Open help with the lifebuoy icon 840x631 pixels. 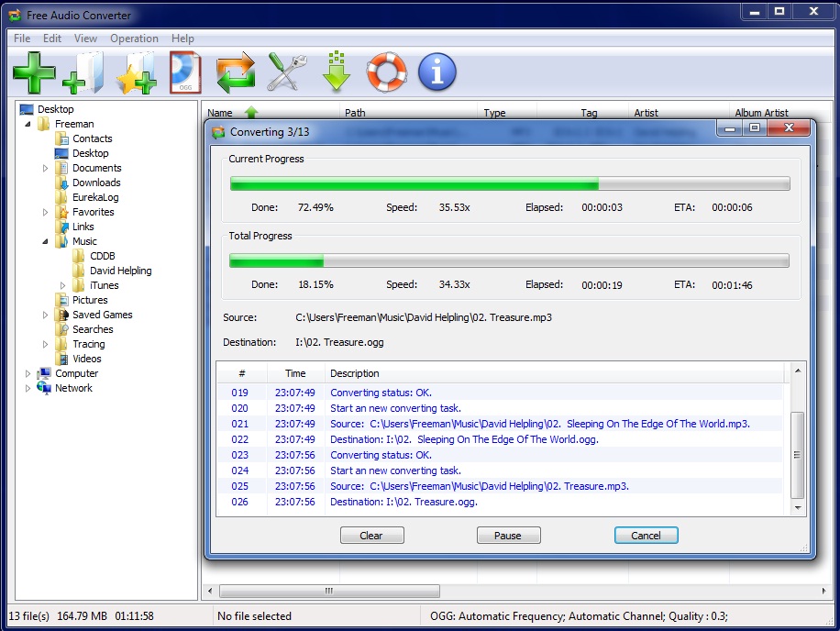click(x=387, y=72)
